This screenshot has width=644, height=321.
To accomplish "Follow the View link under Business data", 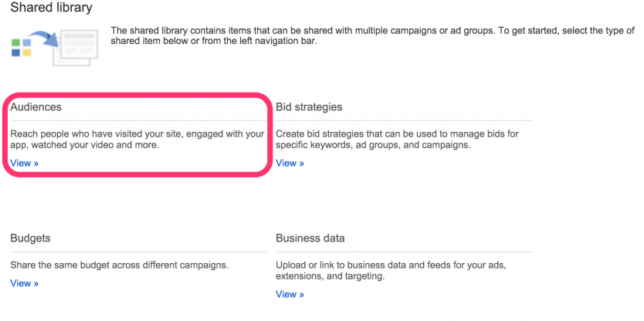I will [290, 294].
